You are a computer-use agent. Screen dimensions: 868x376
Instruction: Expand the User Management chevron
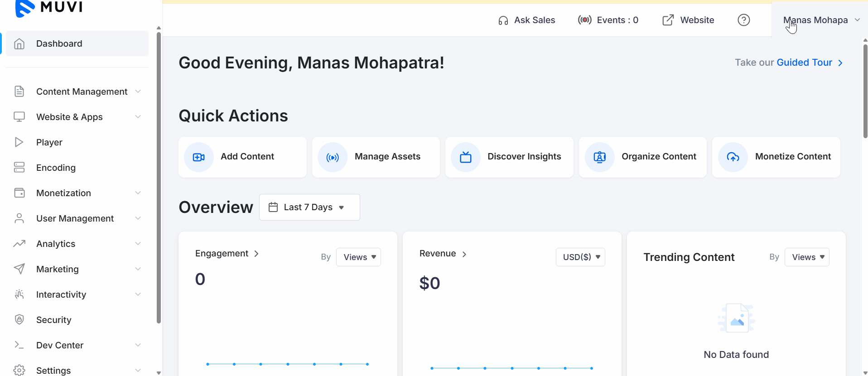pos(138,218)
